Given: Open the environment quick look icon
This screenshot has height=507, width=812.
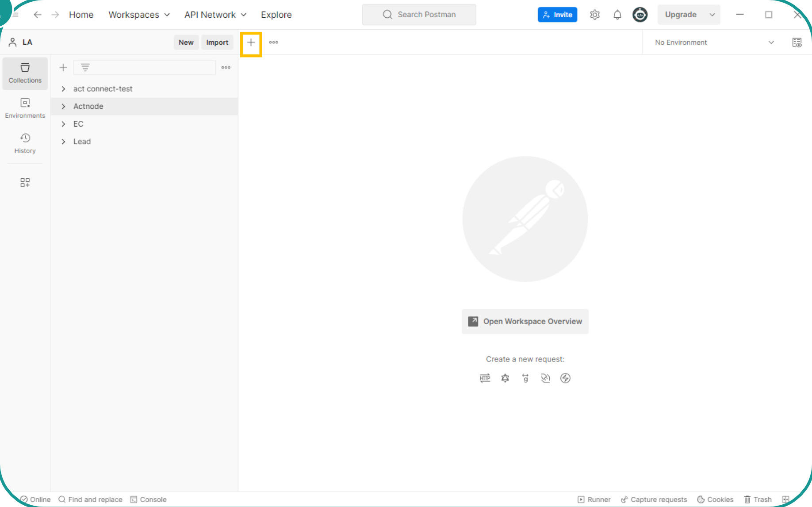Looking at the screenshot, I should coord(797,42).
